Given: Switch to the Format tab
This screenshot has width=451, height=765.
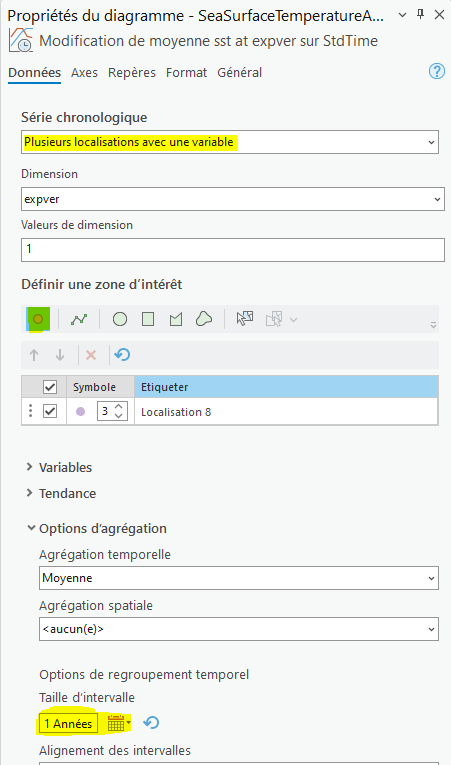Looking at the screenshot, I should pyautogui.click(x=186, y=73).
